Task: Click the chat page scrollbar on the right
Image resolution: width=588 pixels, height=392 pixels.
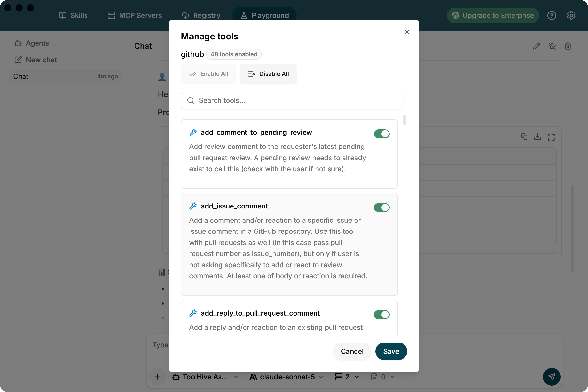Action: 572,228
